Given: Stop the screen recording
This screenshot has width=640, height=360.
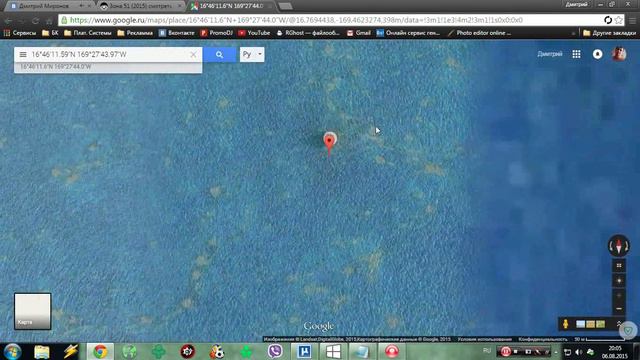Looking at the screenshot, I should click(516, 351).
